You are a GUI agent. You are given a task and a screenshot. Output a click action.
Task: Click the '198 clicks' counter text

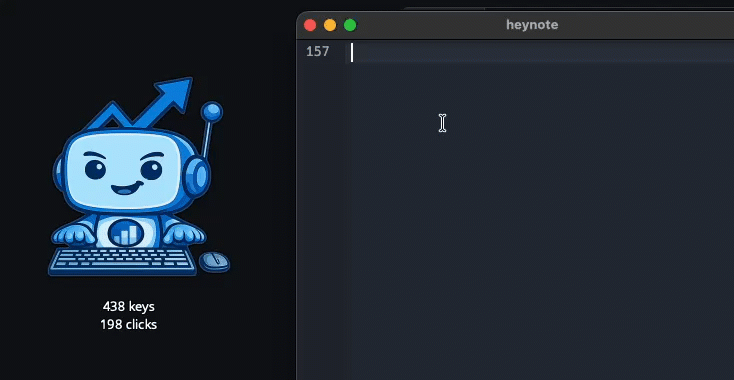point(129,324)
